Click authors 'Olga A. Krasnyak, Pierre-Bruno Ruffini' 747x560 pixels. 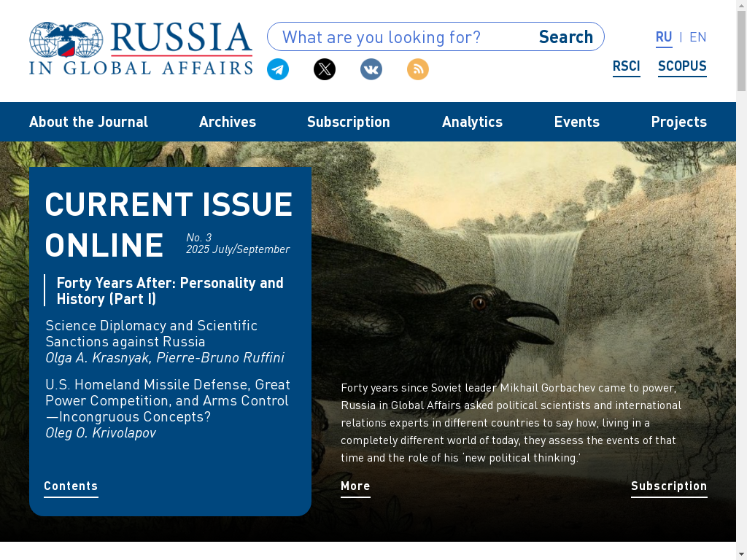coord(165,357)
